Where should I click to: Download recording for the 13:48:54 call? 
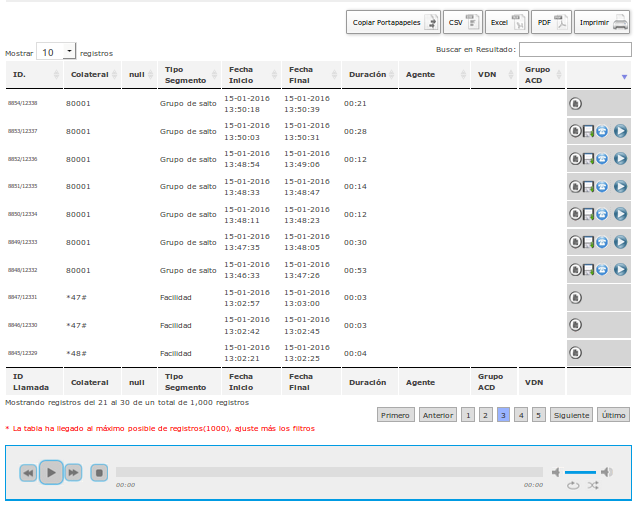[589, 159]
